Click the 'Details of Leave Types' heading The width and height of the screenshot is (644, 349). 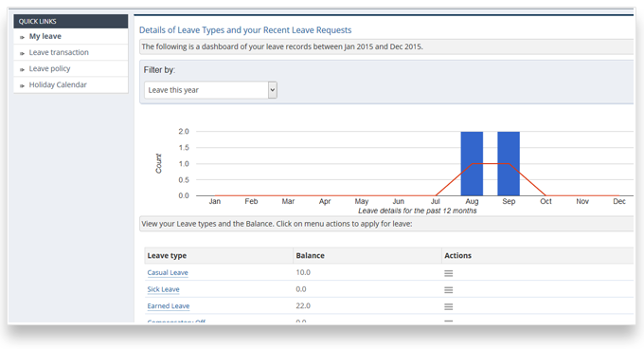(245, 30)
